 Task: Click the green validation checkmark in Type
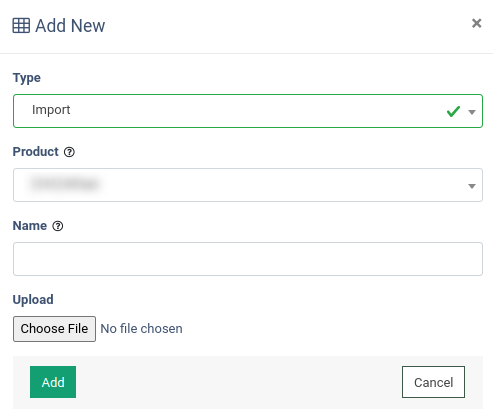tap(453, 111)
